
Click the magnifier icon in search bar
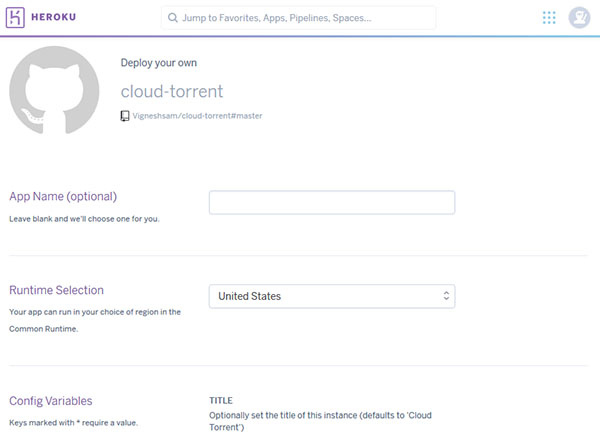pos(173,18)
